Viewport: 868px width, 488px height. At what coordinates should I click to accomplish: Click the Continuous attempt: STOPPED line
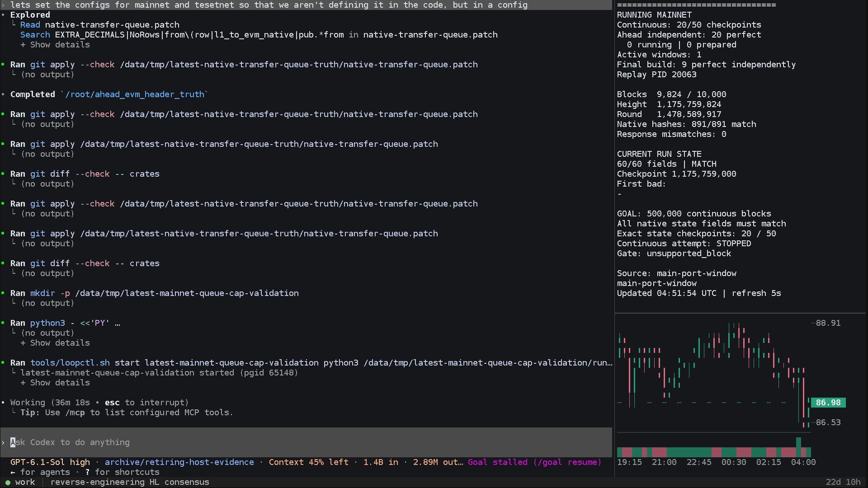coord(684,244)
